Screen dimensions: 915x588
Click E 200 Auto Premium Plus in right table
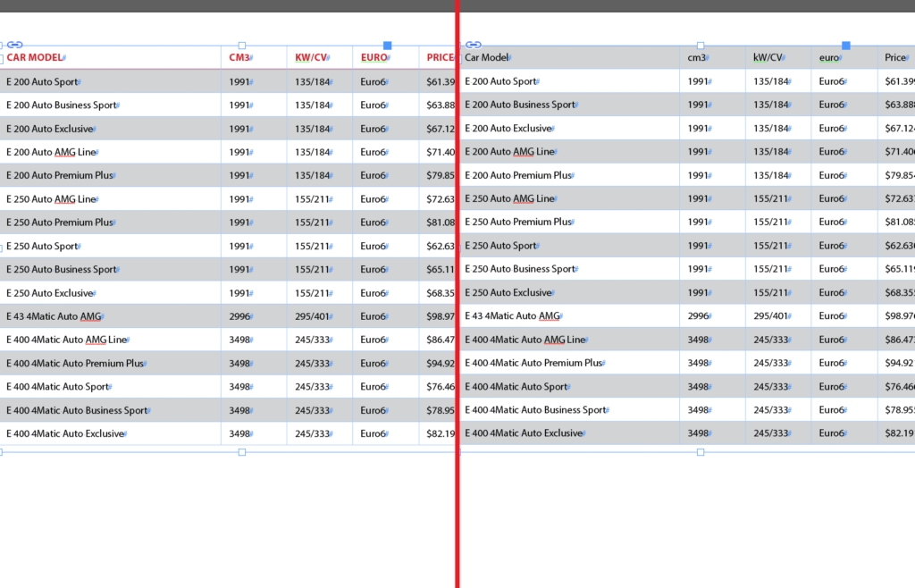click(518, 175)
